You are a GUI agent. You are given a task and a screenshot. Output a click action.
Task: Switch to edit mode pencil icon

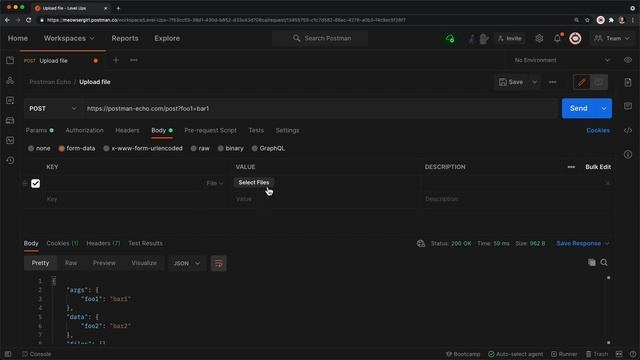[582, 82]
